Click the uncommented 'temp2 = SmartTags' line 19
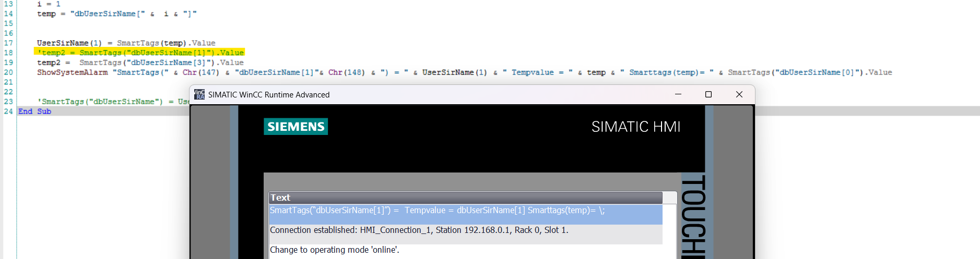Image resolution: width=980 pixels, height=259 pixels. 140,63
